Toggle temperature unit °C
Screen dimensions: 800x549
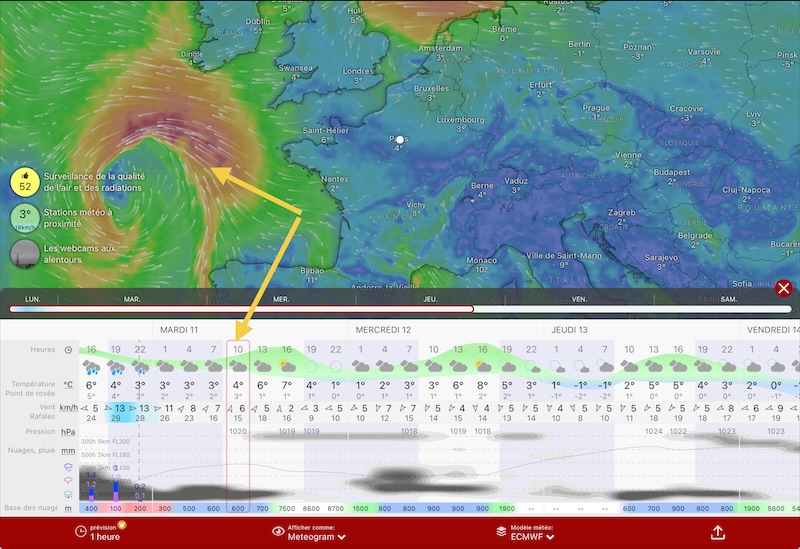(68, 384)
